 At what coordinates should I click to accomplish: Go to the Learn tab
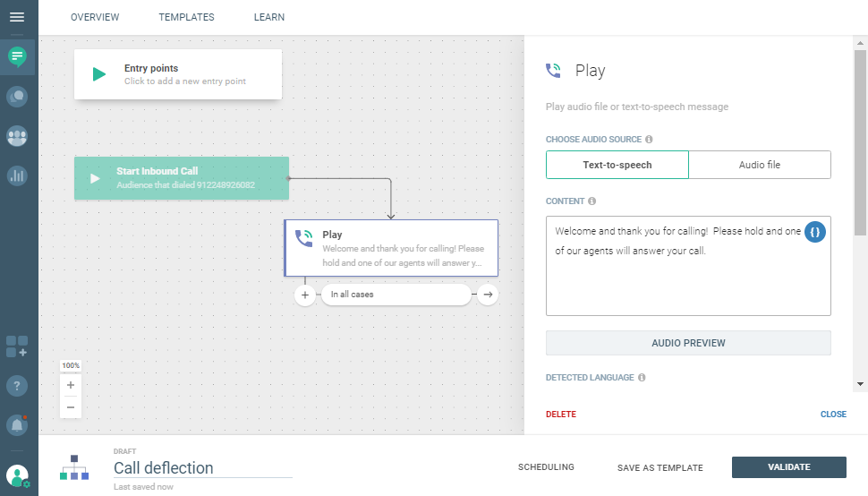coord(268,17)
